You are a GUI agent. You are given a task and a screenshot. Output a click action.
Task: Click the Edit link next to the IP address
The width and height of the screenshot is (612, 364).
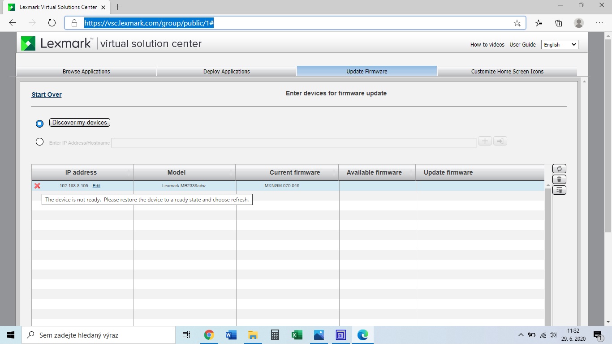pos(96,186)
